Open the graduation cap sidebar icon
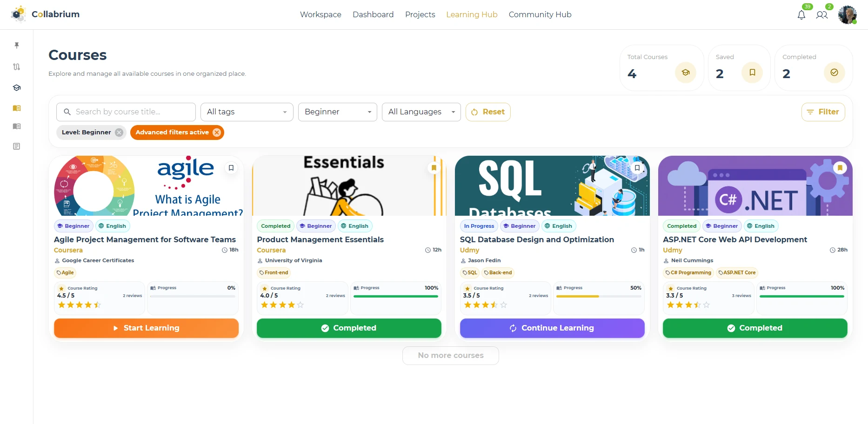 (x=17, y=87)
